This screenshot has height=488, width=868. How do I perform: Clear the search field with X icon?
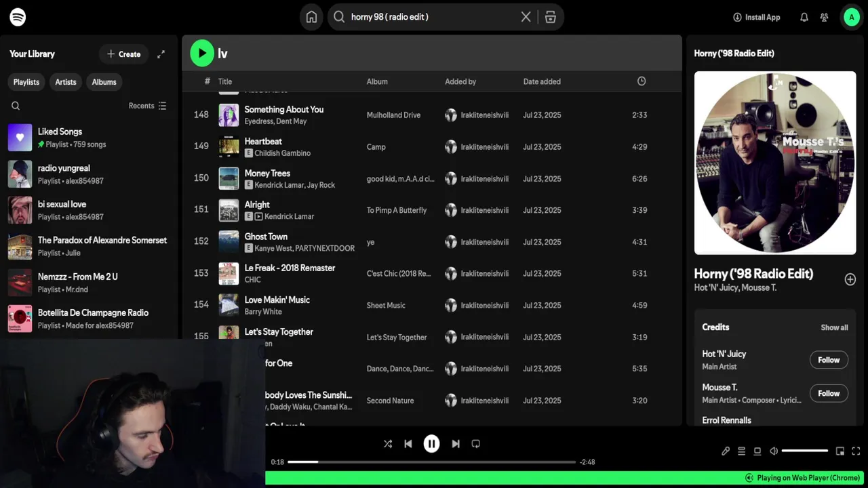pyautogui.click(x=526, y=17)
